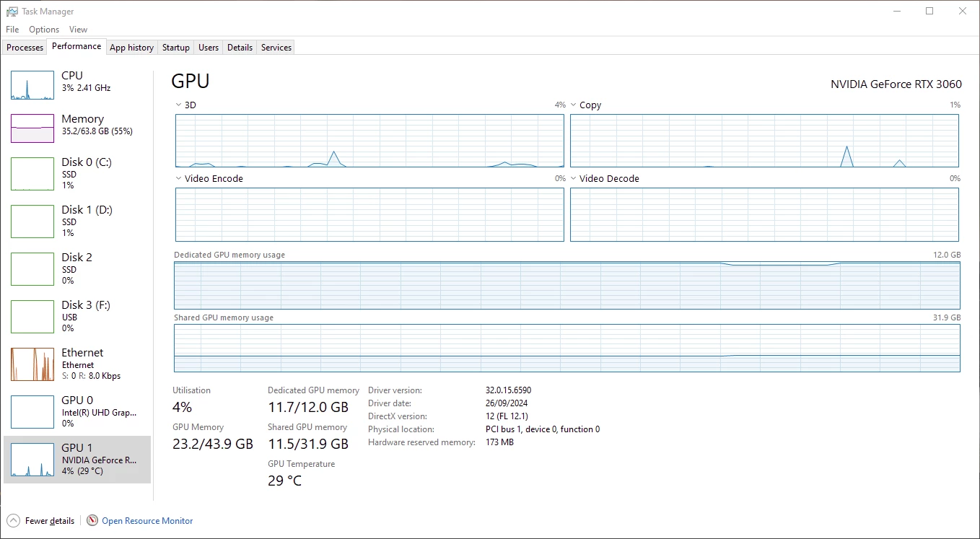The width and height of the screenshot is (980, 539).
Task: Click the 11.7/12.0 GB dedicated memory value
Action: coord(308,407)
